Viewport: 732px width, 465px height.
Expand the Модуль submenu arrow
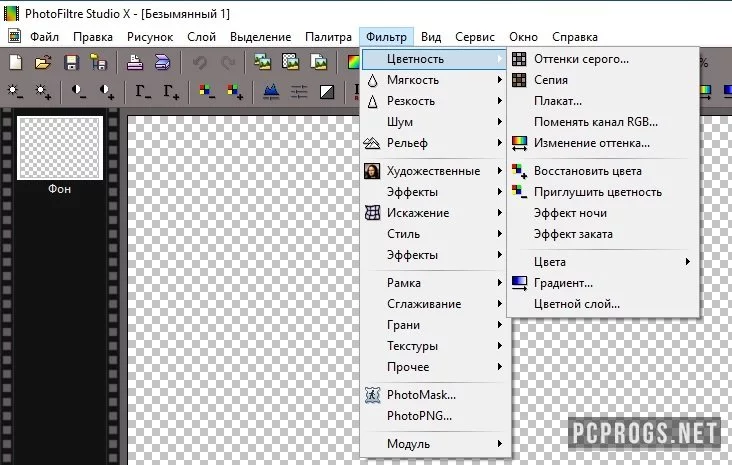tap(500, 444)
